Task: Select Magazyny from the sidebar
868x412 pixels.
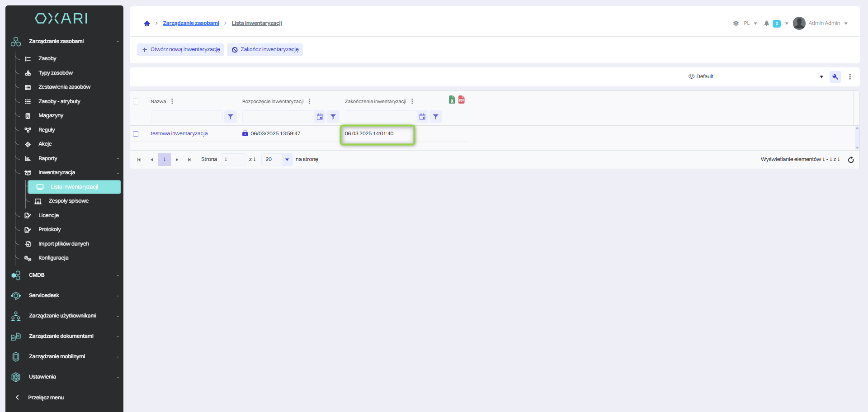Action: [51, 115]
